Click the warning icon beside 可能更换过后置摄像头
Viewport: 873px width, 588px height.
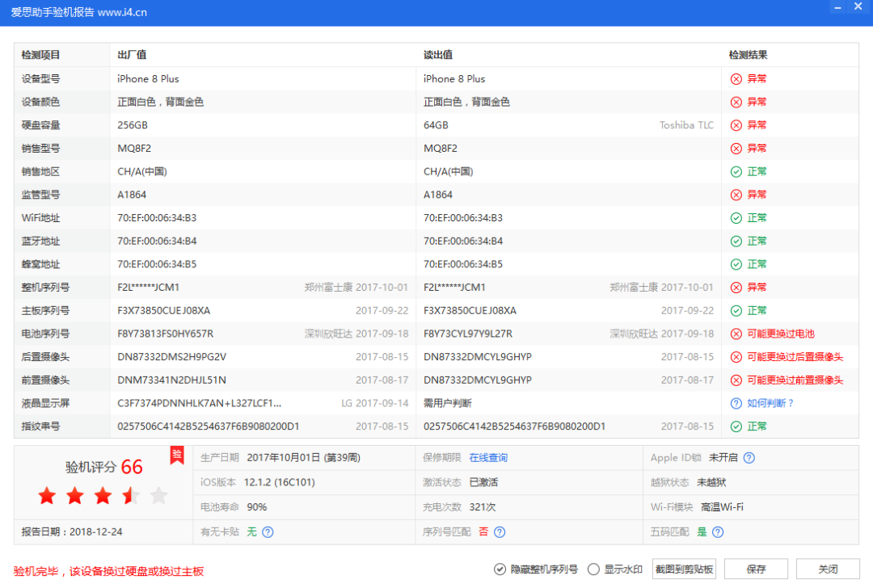[736, 357]
